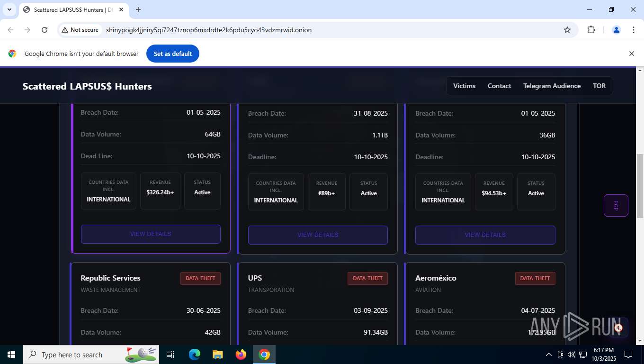Image resolution: width=644 pixels, height=364 pixels.
Task: Click the floating PGP button
Action: point(616,205)
